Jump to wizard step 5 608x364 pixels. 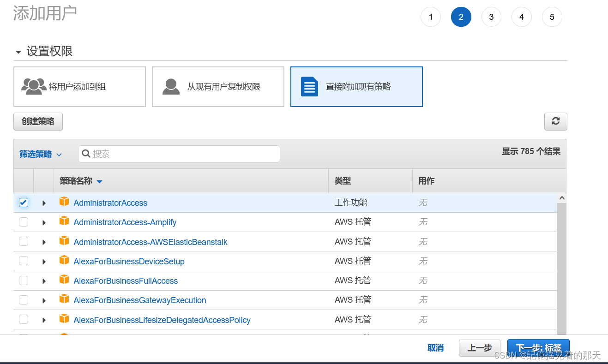click(x=552, y=17)
